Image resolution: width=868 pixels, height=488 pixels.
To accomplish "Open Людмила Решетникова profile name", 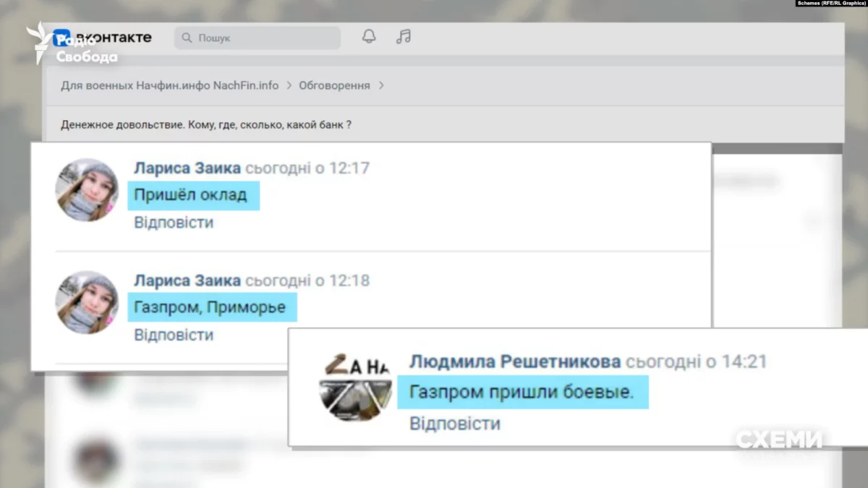I will click(515, 361).
